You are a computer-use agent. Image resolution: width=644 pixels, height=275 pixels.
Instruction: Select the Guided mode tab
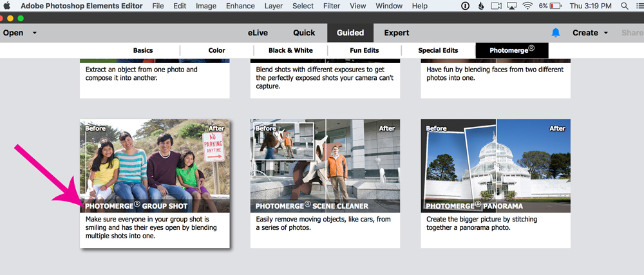click(350, 33)
